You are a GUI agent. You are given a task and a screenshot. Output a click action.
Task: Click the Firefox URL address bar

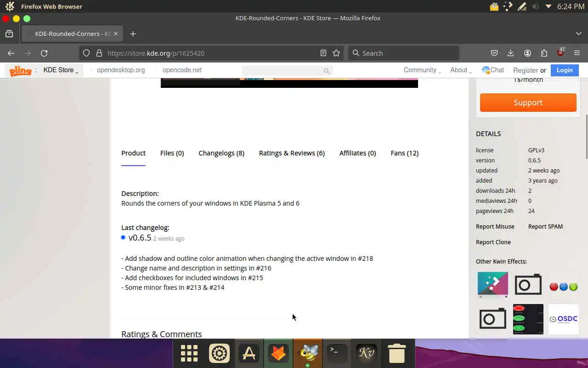[x=210, y=53]
